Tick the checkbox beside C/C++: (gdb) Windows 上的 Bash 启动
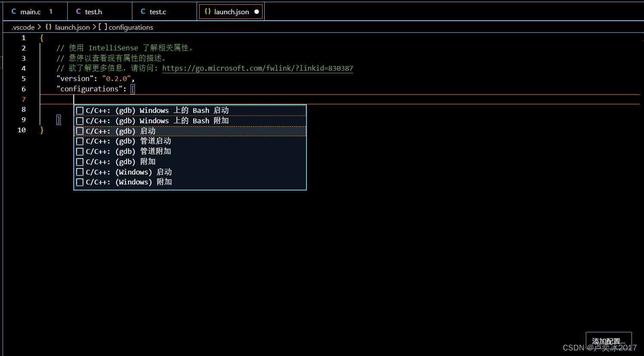Viewport: 644px width, 356px height. pos(80,110)
